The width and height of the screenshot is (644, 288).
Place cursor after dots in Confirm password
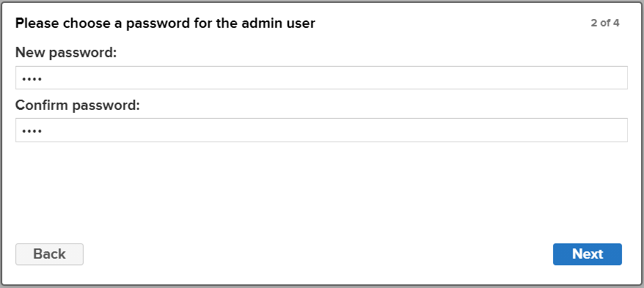tap(44, 130)
